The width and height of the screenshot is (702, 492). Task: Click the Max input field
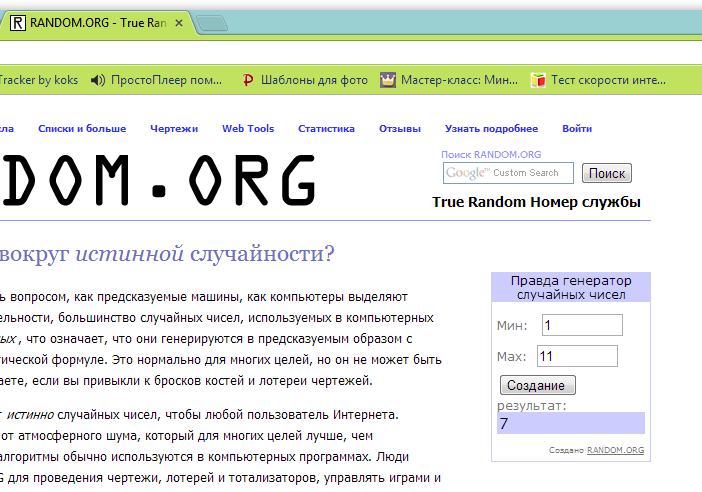577,356
